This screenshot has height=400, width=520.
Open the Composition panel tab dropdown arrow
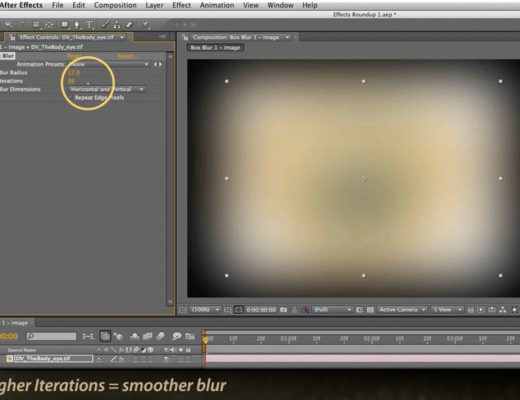[287, 37]
